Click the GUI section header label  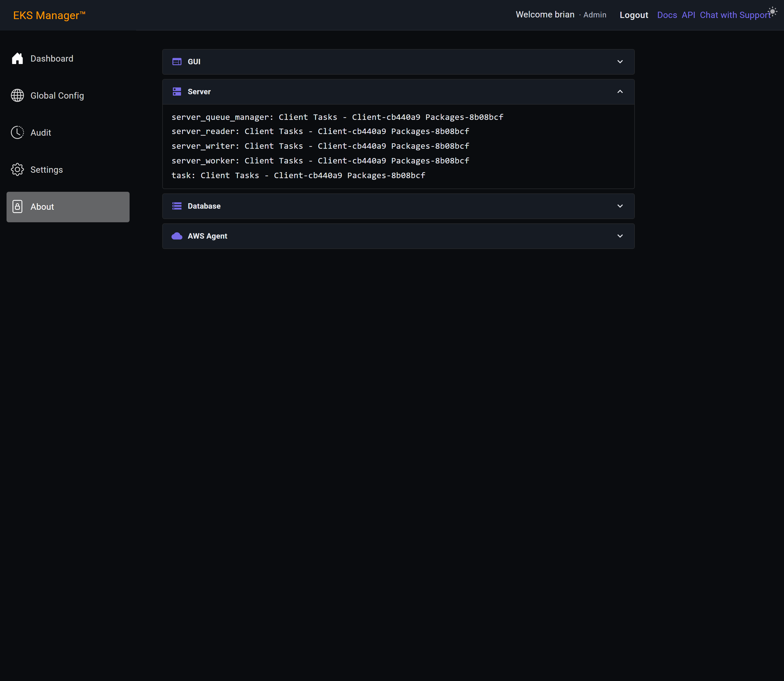194,62
